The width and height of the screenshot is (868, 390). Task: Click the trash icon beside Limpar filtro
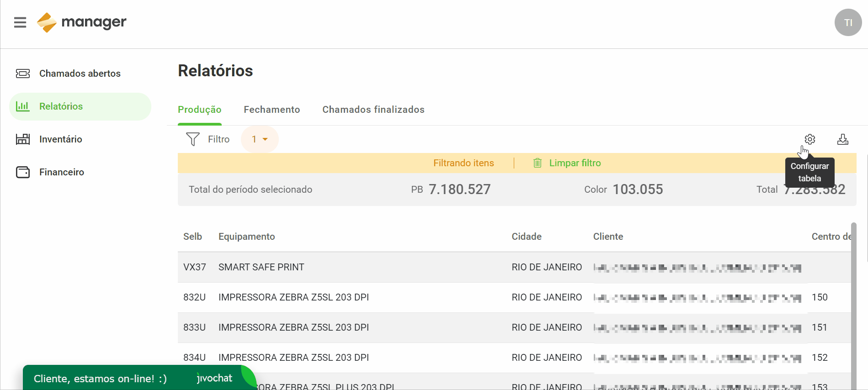coord(538,163)
